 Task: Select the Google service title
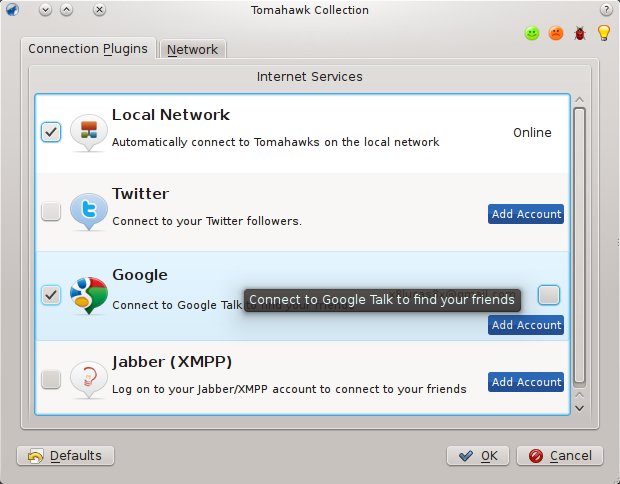pyautogui.click(x=140, y=275)
